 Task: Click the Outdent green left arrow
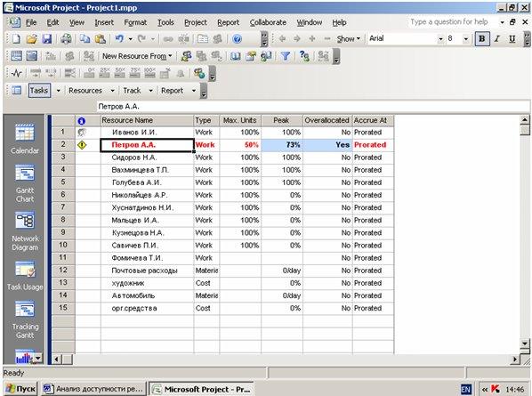[x=282, y=39]
